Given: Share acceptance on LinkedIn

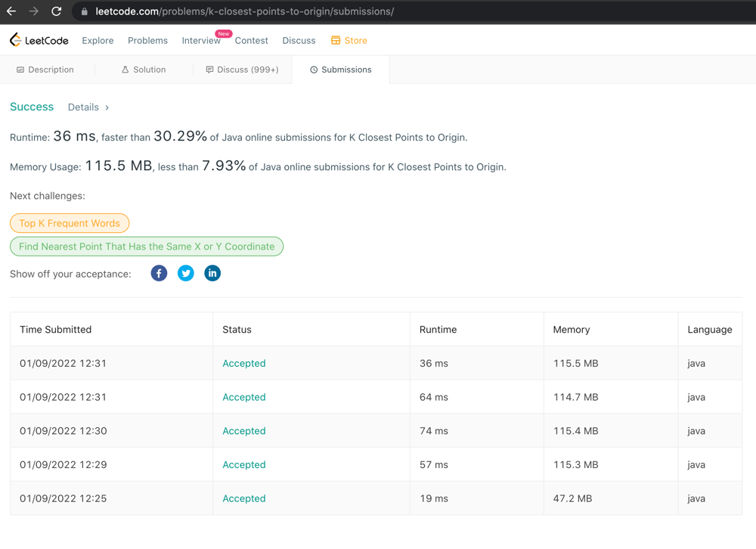Looking at the screenshot, I should coord(212,273).
